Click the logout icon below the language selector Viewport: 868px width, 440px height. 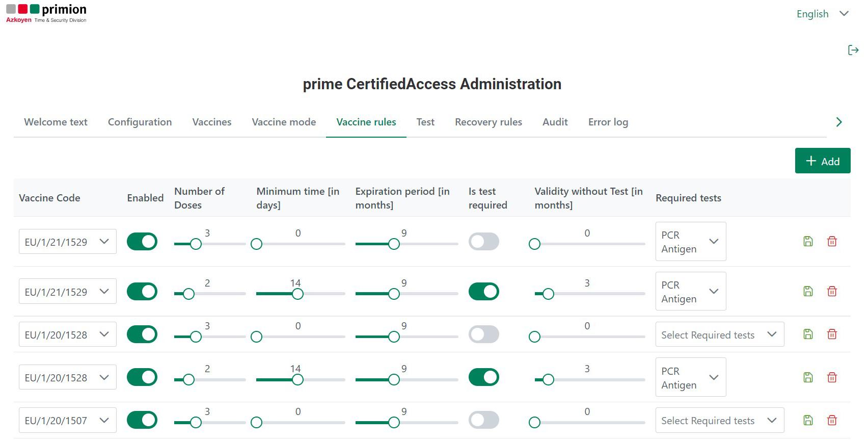tap(853, 50)
